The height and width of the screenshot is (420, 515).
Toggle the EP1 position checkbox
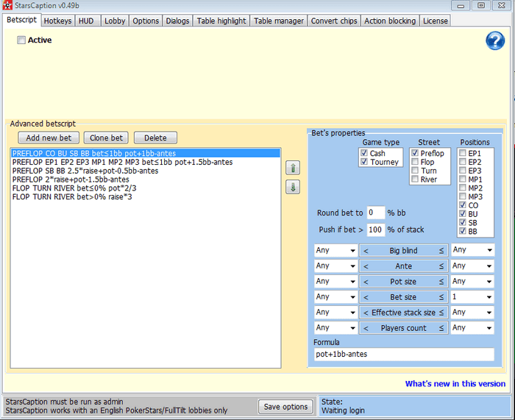pos(462,153)
